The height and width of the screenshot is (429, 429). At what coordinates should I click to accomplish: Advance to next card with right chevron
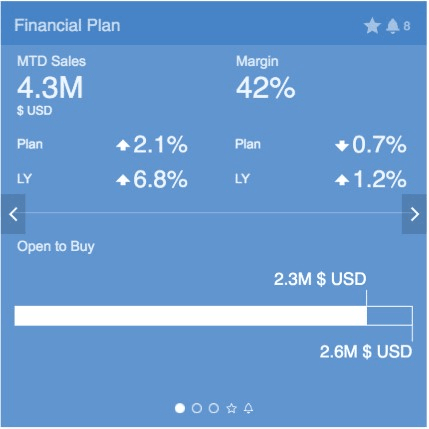tap(414, 214)
